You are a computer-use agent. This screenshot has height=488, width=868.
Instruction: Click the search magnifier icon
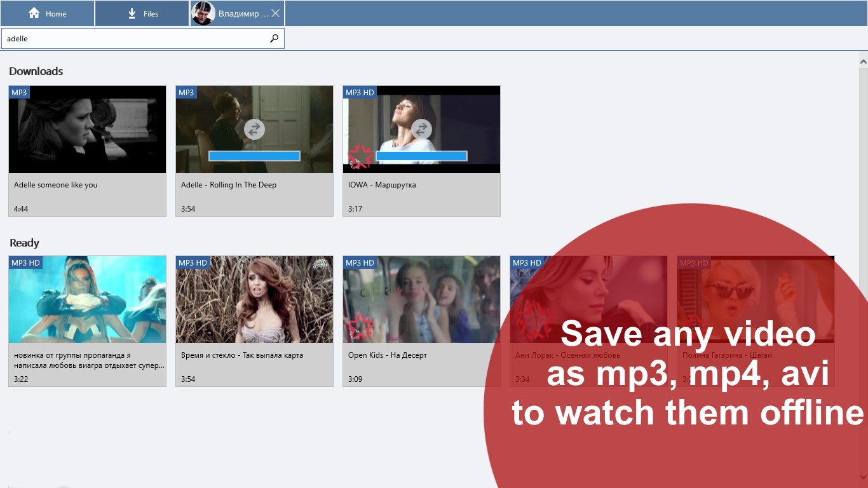coord(274,38)
